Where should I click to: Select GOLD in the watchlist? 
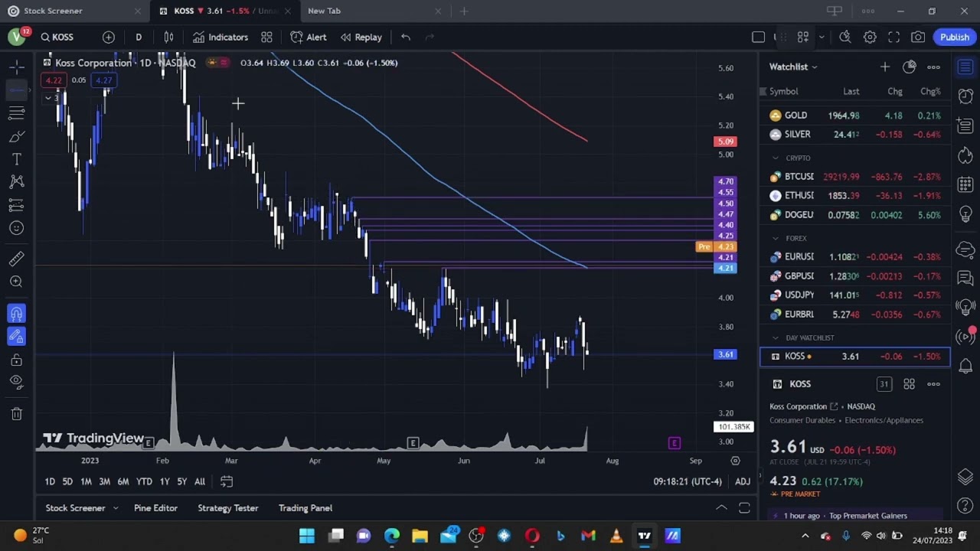[x=855, y=116]
